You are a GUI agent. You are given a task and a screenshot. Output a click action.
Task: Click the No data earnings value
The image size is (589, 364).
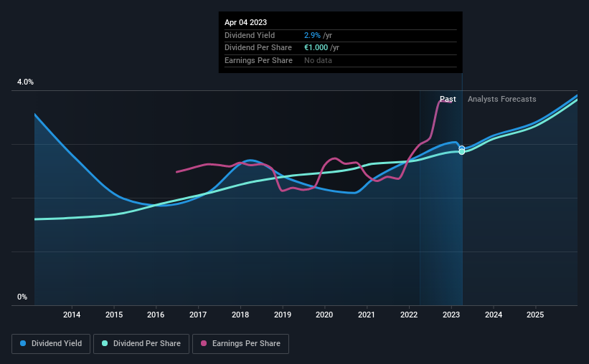(318, 60)
